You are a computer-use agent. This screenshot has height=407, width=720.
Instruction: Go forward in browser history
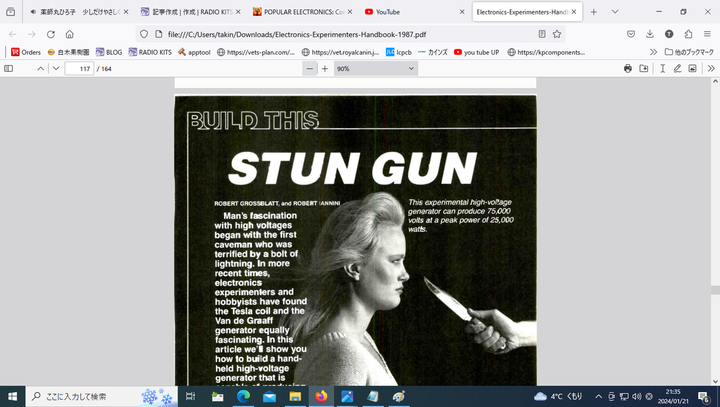32,34
